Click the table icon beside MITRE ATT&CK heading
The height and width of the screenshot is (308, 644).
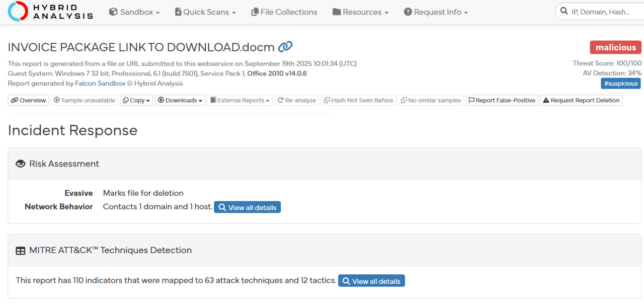coord(21,251)
